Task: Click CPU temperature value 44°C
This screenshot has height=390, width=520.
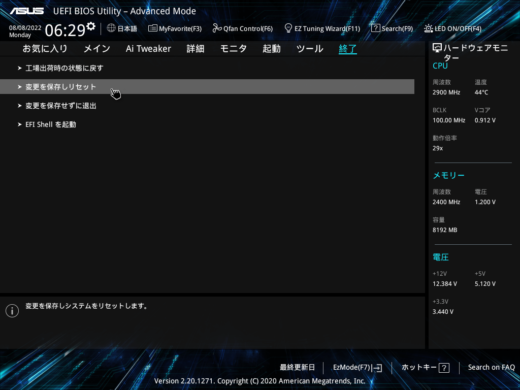Action: (481, 92)
